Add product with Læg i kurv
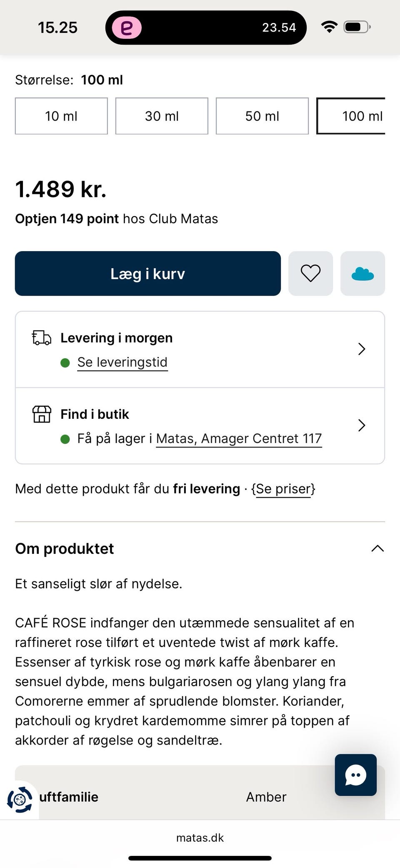Image resolution: width=400 pixels, height=868 pixels. 147,274
